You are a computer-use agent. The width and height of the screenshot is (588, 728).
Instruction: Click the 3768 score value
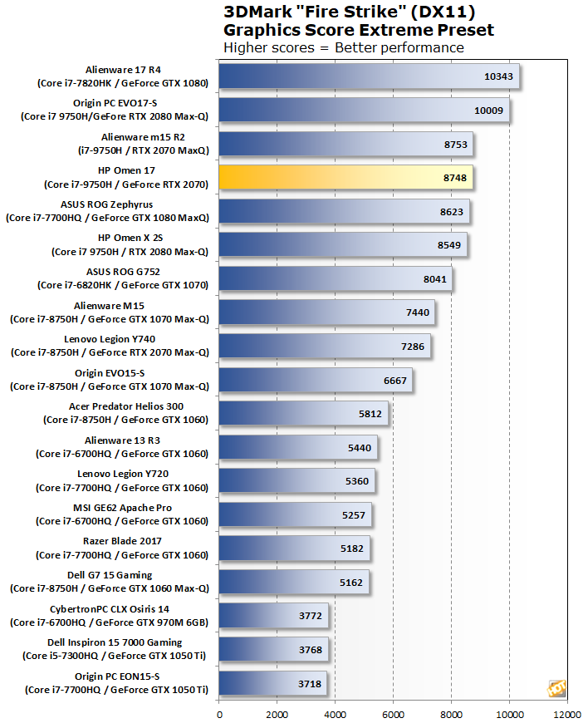pos(310,650)
